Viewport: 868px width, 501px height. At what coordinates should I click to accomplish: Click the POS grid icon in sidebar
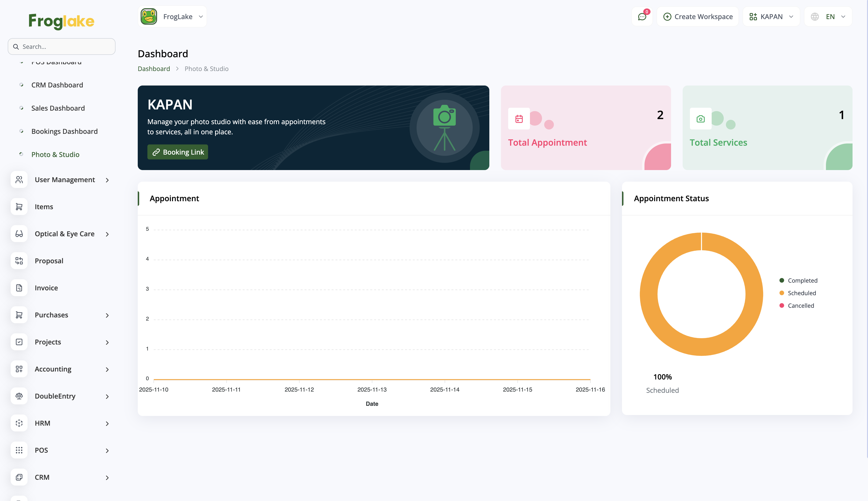coord(19,450)
